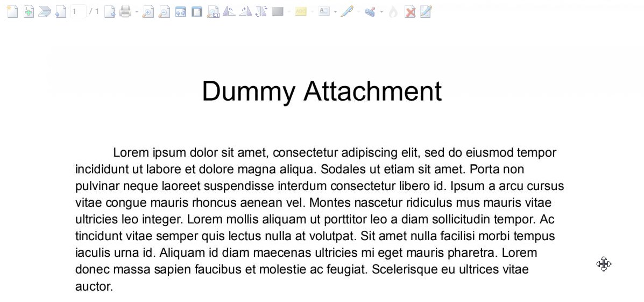This screenshot has width=644, height=302.
Task: Click the total page count '/ 1'
Action: [94, 11]
